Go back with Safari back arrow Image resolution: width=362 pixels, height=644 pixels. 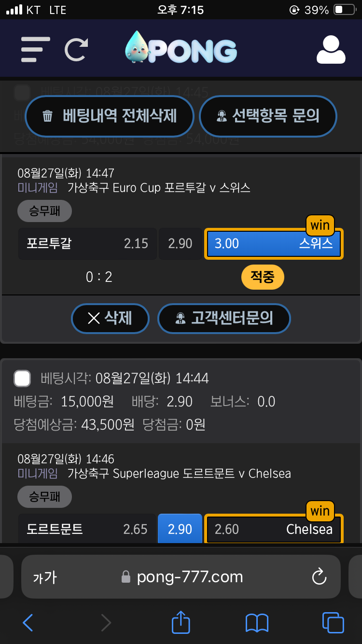pyautogui.click(x=28, y=623)
